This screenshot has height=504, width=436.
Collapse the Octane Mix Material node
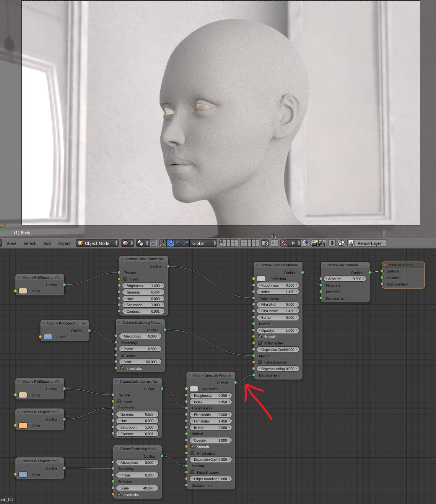pyautogui.click(x=324, y=265)
